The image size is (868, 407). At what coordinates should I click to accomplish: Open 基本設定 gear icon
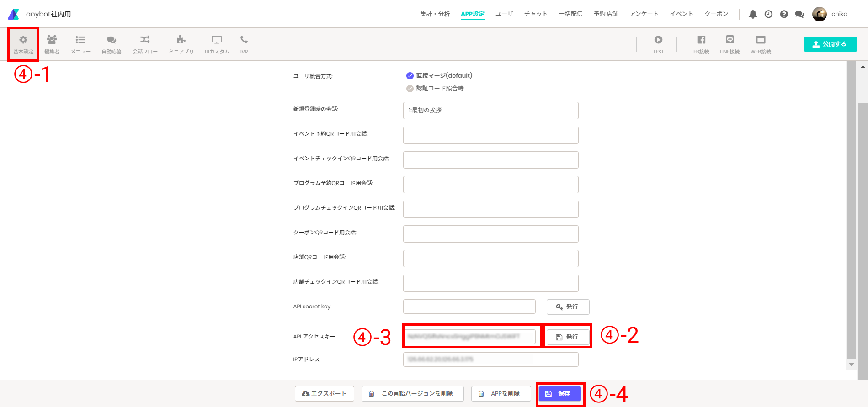(23, 44)
